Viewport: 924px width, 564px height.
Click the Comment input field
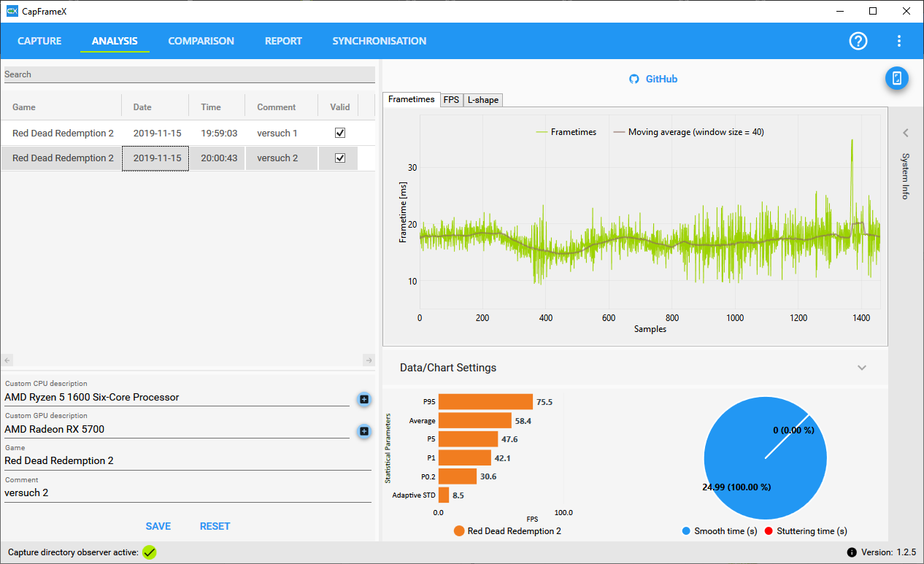point(188,493)
